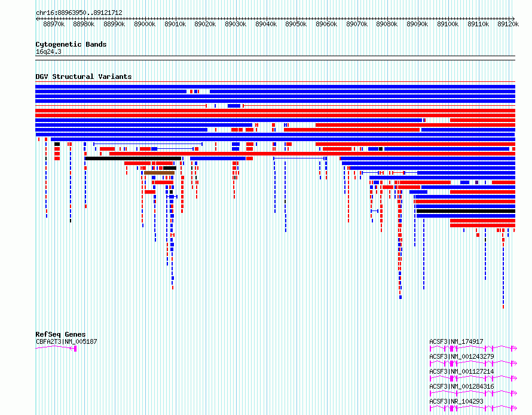Open the ACSF3|NR_104293 transcript label
The width and height of the screenshot is (532, 415).
point(456,401)
